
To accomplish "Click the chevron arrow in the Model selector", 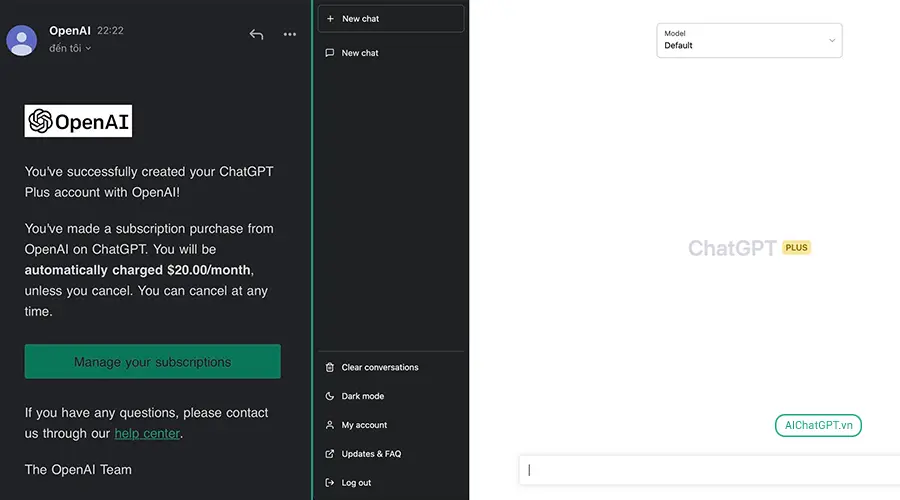I will [x=832, y=40].
